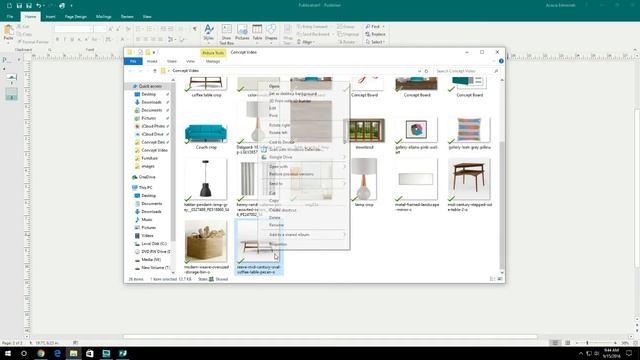Viewport: 640px width, 360px height.
Task: Click the Cut command in Clipboard group
Action: tap(24, 27)
